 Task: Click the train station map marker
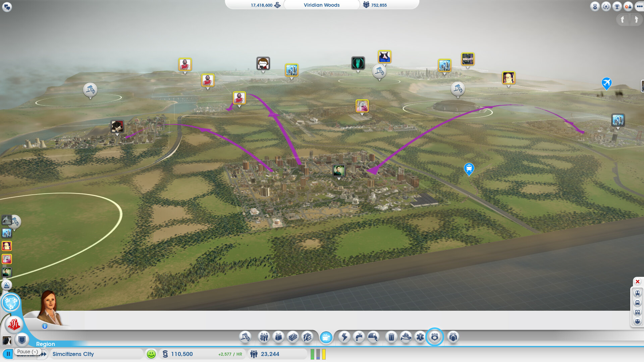point(469,169)
